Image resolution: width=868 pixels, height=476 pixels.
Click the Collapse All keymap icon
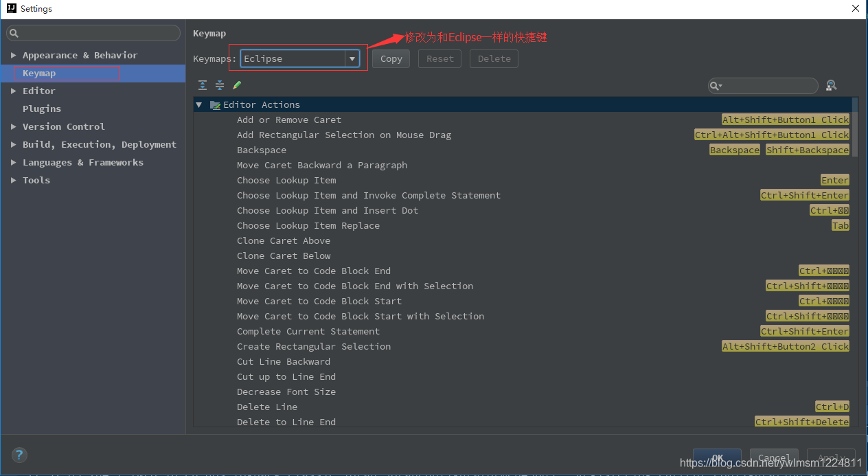click(220, 85)
